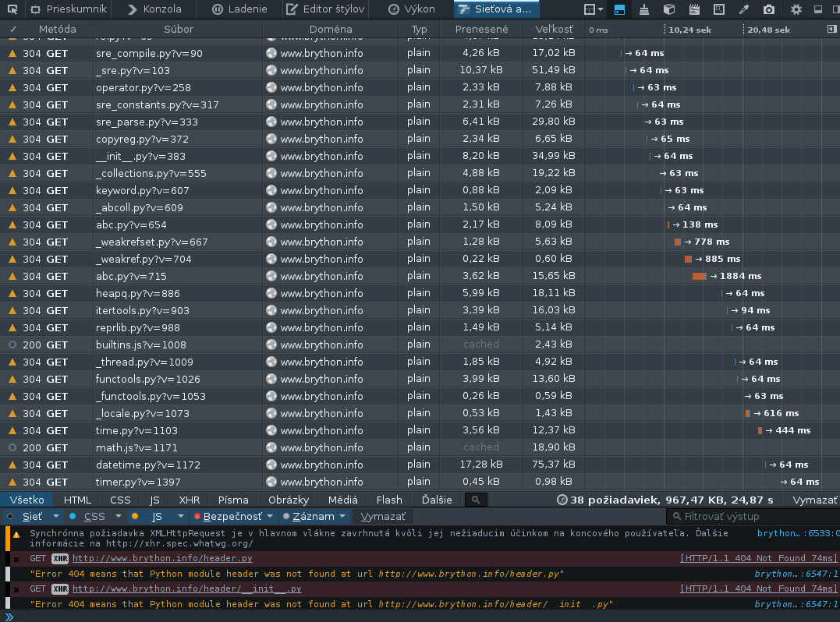Click the globe icon in timer.py row
Viewport: 840px width, 622px height.
tap(271, 482)
